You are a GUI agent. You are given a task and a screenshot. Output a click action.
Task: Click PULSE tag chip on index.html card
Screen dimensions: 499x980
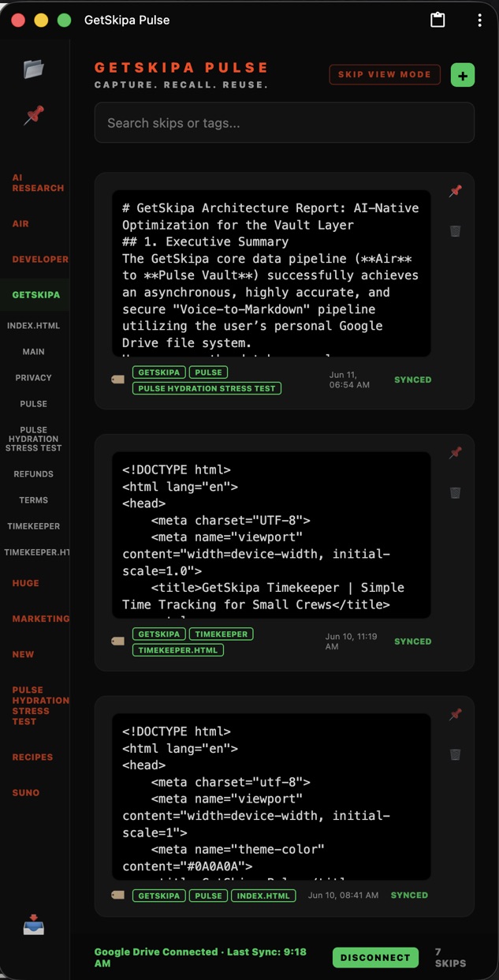click(208, 896)
